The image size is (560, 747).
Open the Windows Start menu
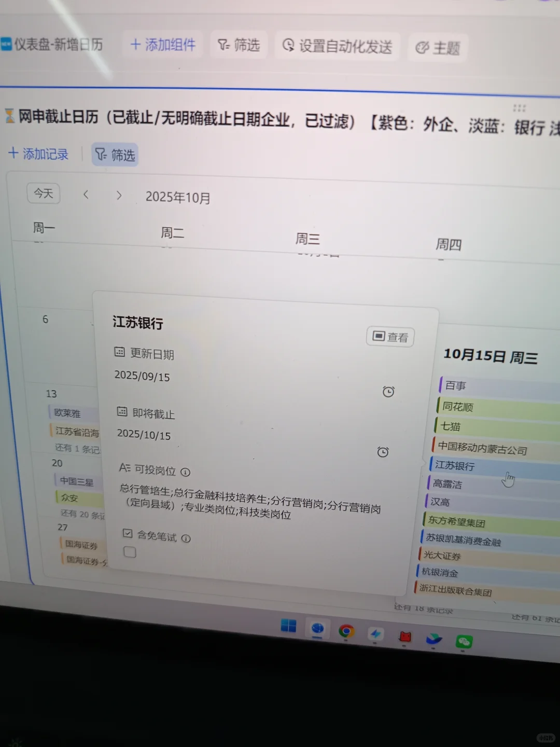[288, 626]
